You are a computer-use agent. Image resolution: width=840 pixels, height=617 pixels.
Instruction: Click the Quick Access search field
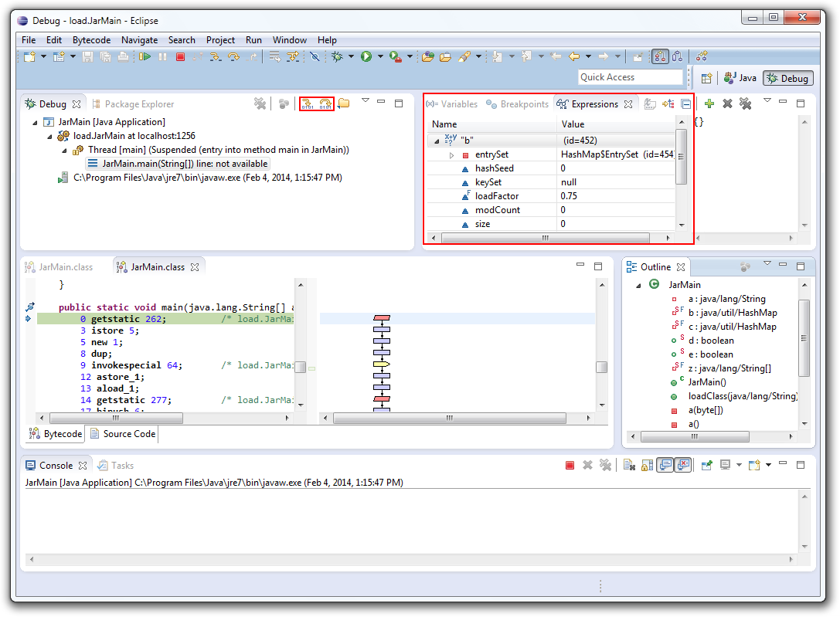(630, 77)
